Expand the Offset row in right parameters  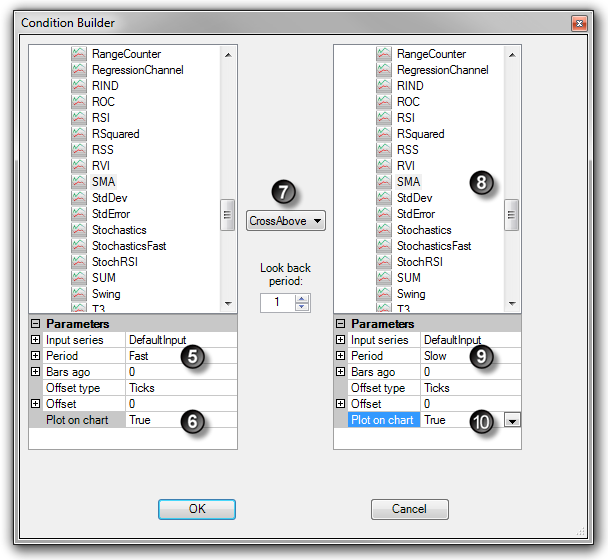[341, 404]
